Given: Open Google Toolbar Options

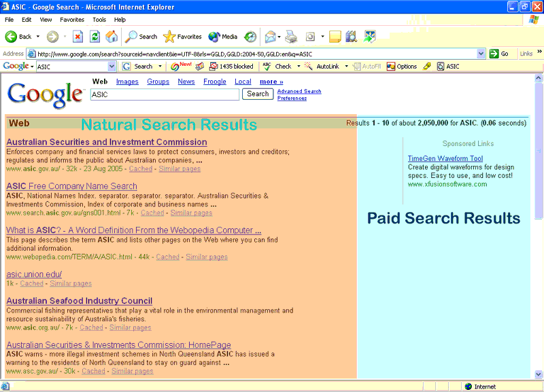Looking at the screenshot, I should 402,66.
